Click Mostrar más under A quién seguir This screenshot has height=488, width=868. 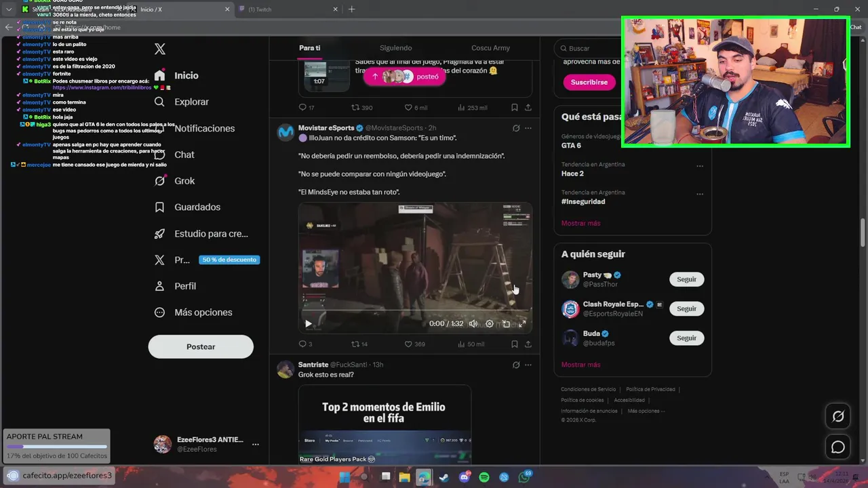coord(580,365)
